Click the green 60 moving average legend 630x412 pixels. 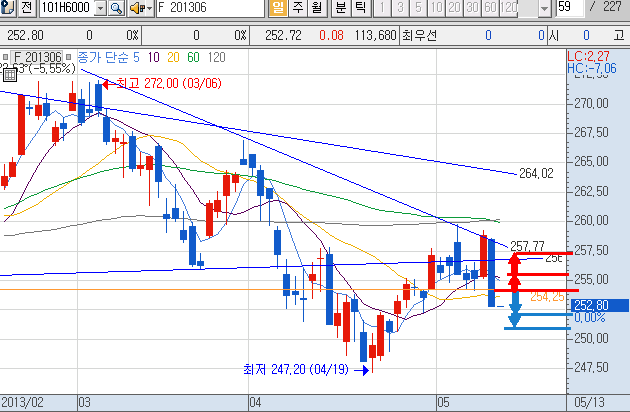coord(192,58)
